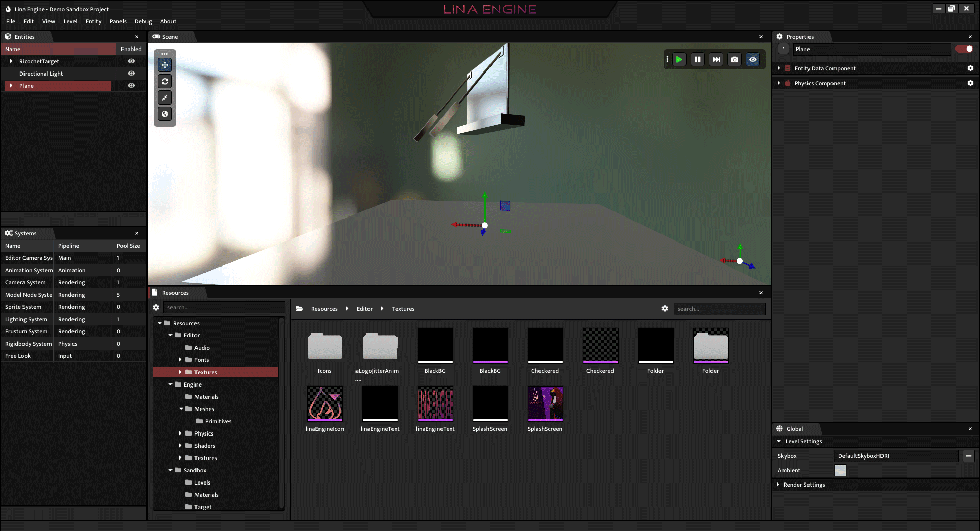Click the Plane entity question mark icon
980x531 pixels.
click(783, 49)
